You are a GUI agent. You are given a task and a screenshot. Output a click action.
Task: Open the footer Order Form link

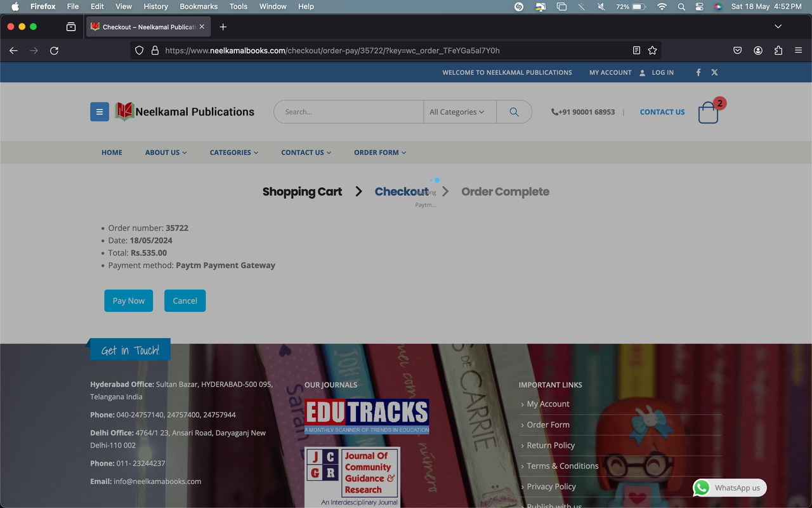point(548,424)
